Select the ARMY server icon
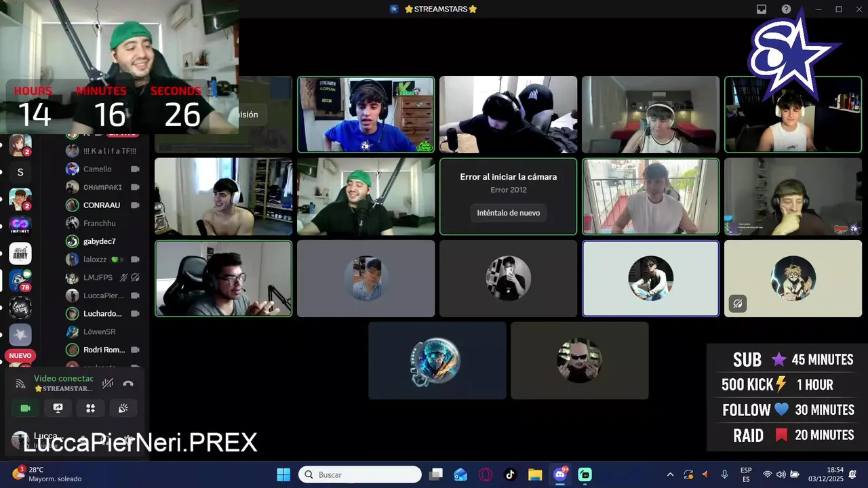This screenshot has height=488, width=868. (x=20, y=253)
